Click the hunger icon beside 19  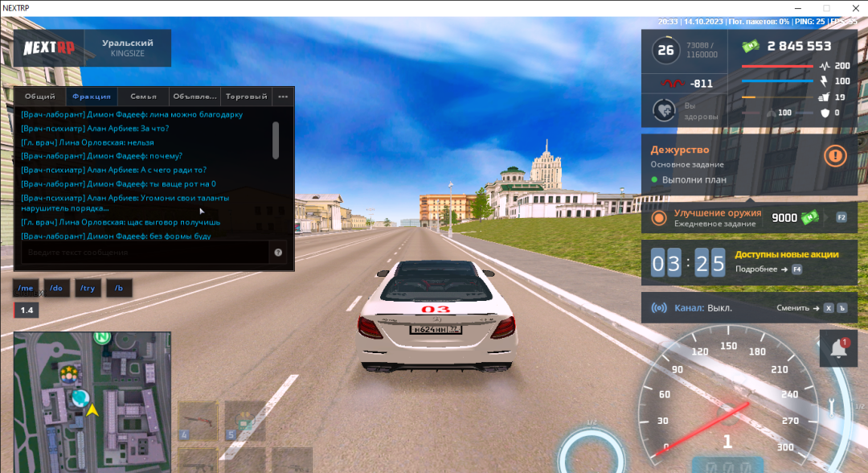pyautogui.click(x=825, y=97)
